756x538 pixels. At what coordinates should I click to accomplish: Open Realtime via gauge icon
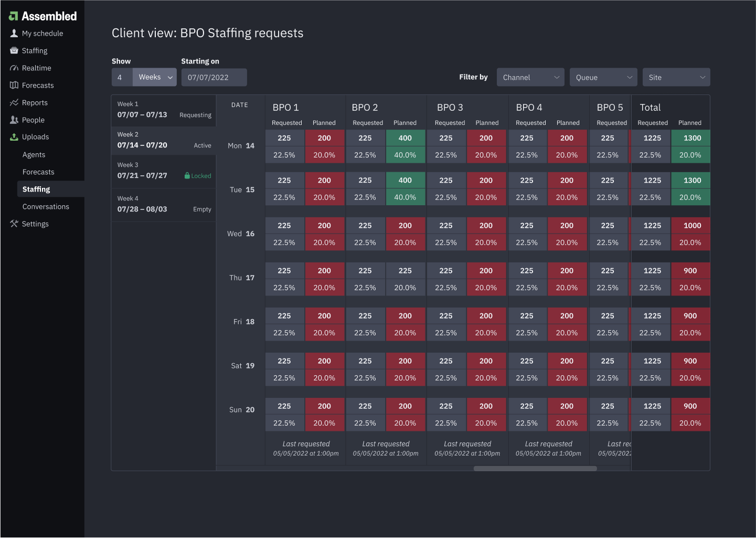14,68
